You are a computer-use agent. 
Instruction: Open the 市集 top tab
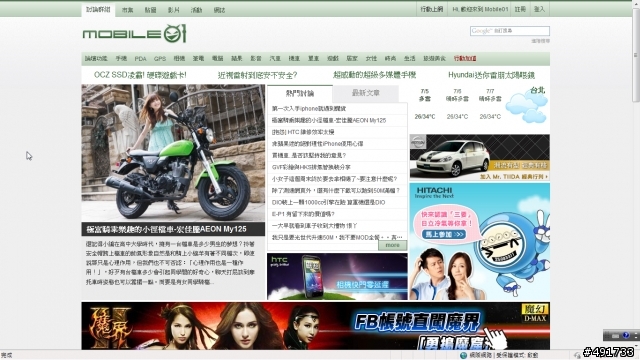(127, 10)
